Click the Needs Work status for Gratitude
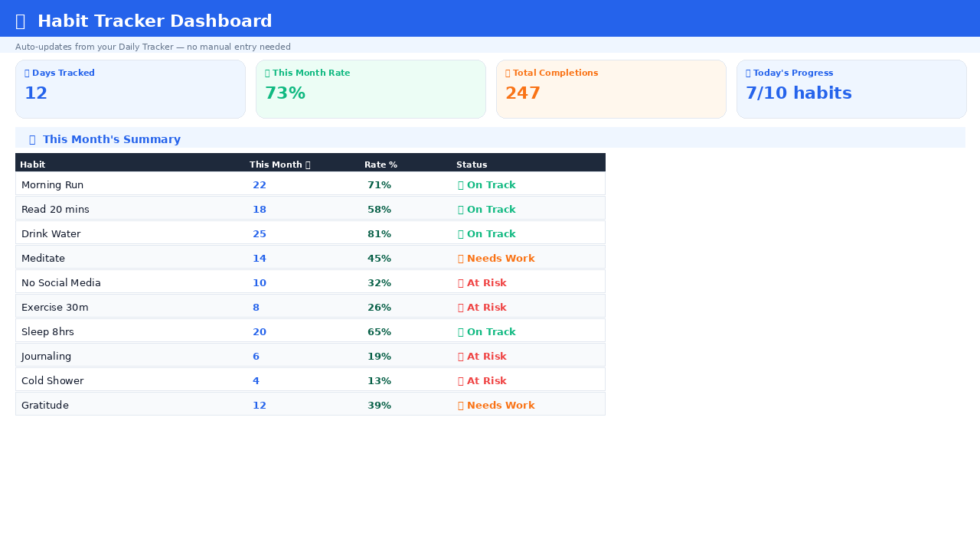Screen dimensions: 980x551 [496, 406]
